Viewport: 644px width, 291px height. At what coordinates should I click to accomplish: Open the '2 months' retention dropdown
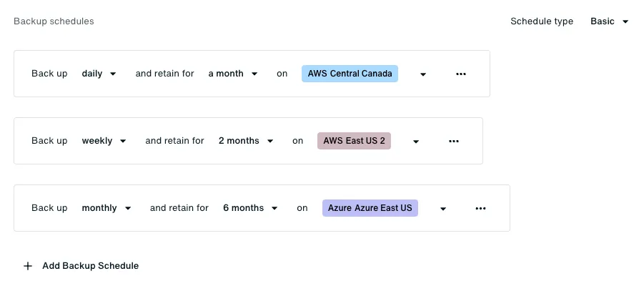(x=246, y=141)
